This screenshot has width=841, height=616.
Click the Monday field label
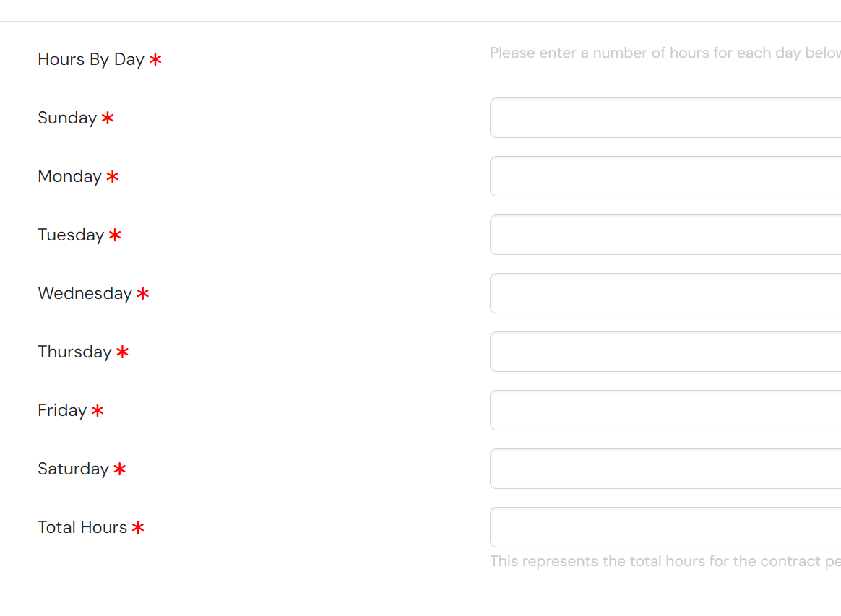point(70,176)
